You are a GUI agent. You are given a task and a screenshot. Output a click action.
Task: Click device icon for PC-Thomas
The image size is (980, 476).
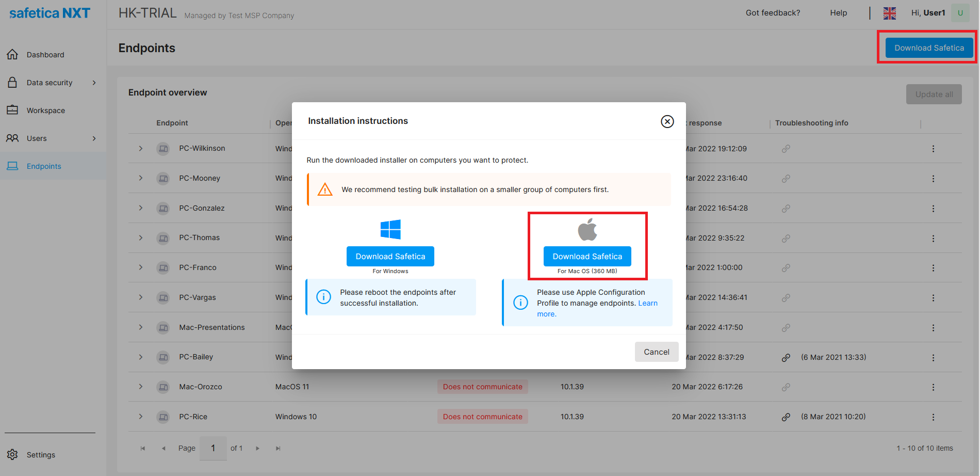tap(163, 238)
